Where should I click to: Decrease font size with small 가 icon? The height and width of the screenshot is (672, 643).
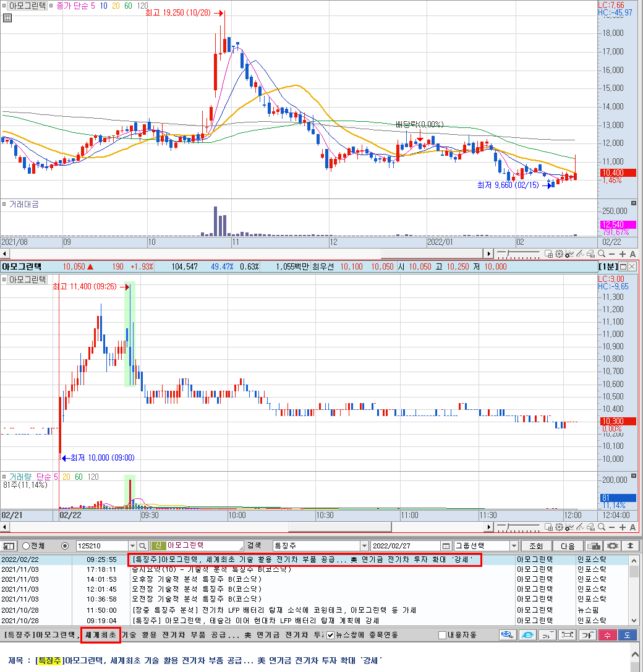(x=547, y=635)
